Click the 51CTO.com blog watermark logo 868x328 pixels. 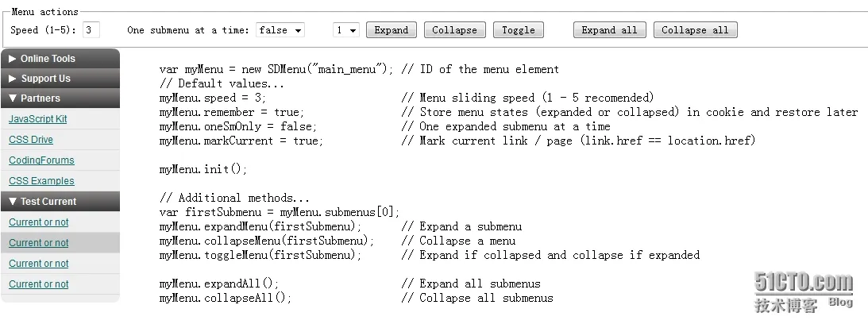pyautogui.click(x=803, y=292)
